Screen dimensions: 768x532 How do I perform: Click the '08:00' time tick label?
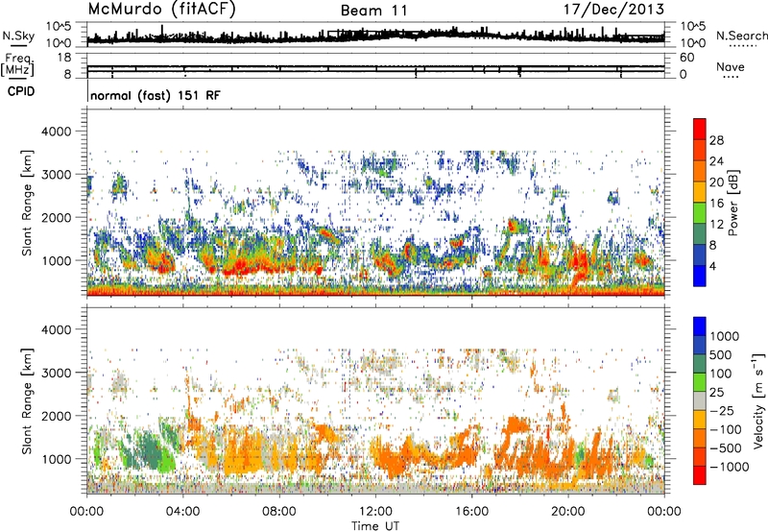point(279,512)
